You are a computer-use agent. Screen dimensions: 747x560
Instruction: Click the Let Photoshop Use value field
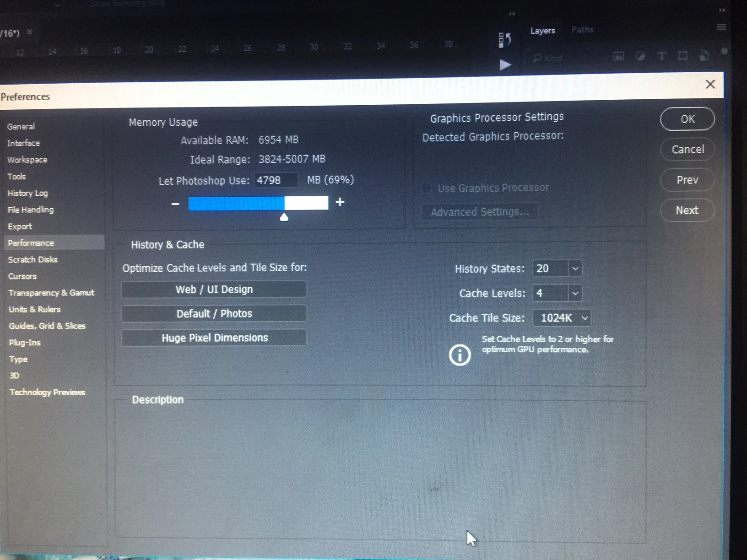tap(276, 180)
